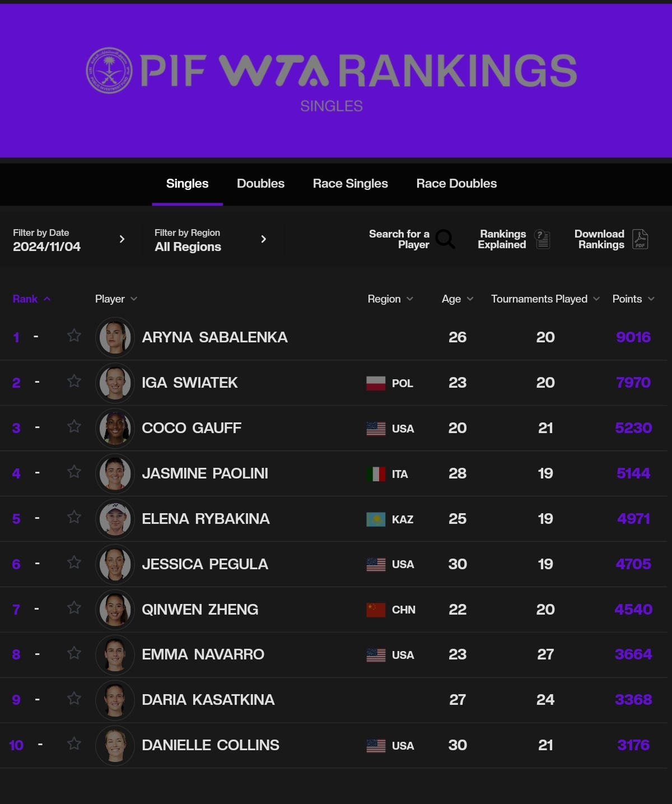
Task: Switch to the Doubles tab
Action: point(260,184)
